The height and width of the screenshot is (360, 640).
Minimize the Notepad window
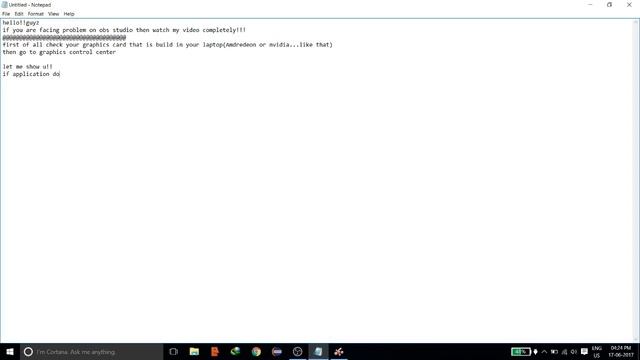click(x=590, y=5)
